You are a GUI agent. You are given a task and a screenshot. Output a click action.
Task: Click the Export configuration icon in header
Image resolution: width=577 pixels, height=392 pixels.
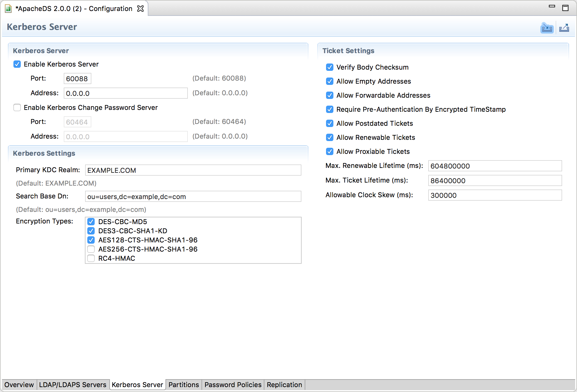[564, 28]
